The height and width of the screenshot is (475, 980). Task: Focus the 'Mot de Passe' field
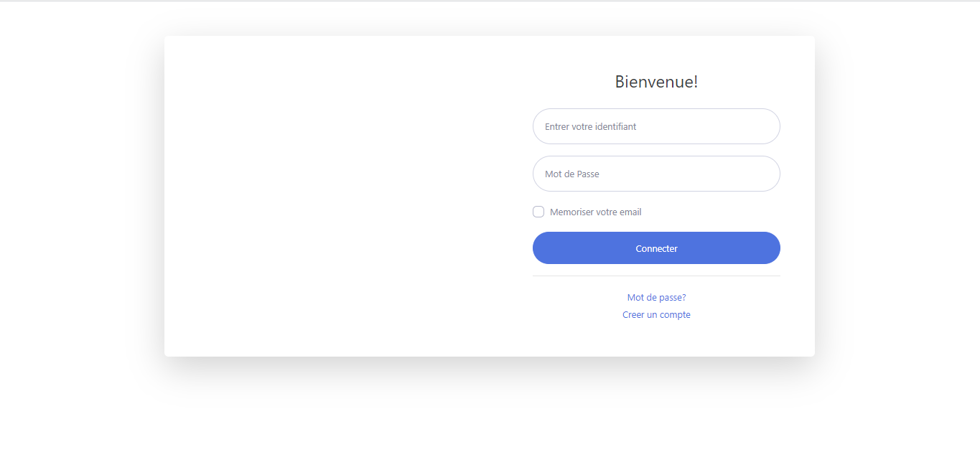click(656, 174)
